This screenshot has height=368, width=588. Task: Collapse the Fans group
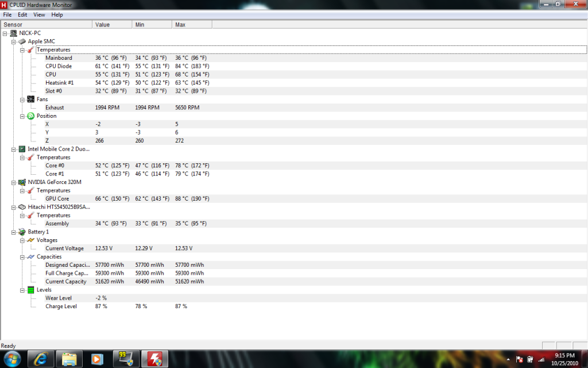(22, 99)
